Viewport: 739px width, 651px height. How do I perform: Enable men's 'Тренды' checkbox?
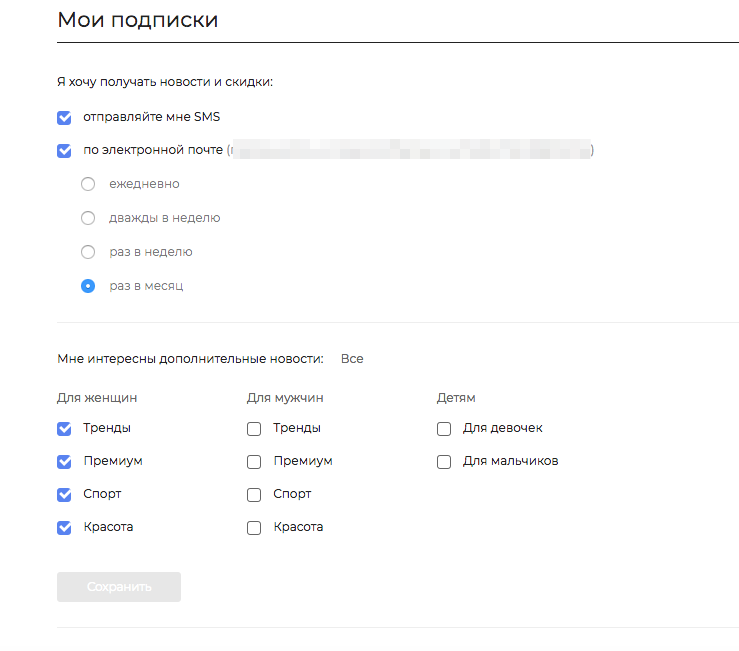tap(254, 429)
